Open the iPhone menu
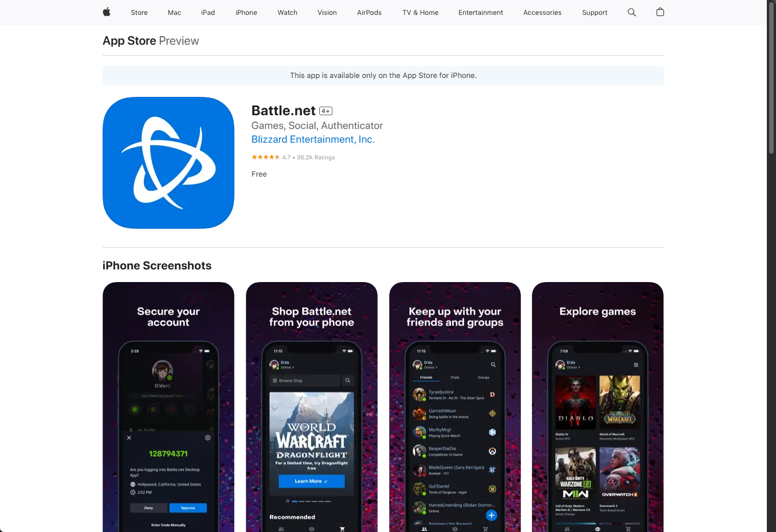The width and height of the screenshot is (776, 532). 246,13
